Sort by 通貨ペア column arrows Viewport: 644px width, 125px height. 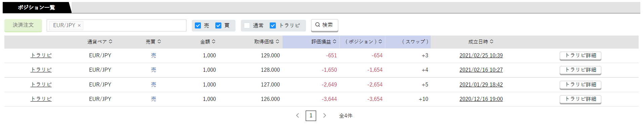[x=111, y=42]
